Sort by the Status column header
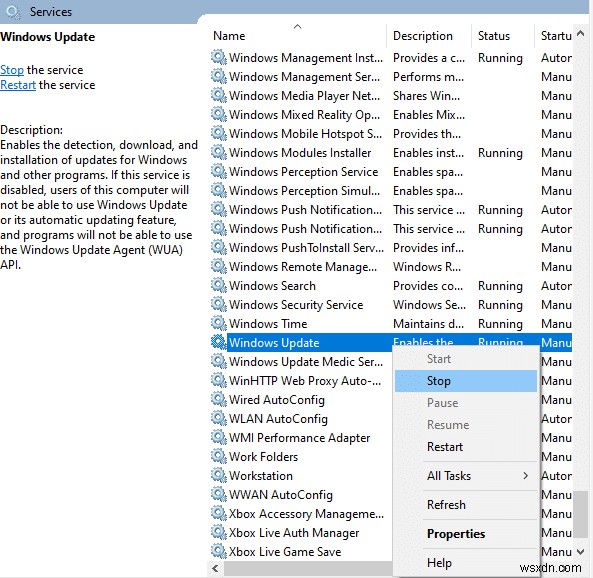The image size is (593, 578). [503, 36]
